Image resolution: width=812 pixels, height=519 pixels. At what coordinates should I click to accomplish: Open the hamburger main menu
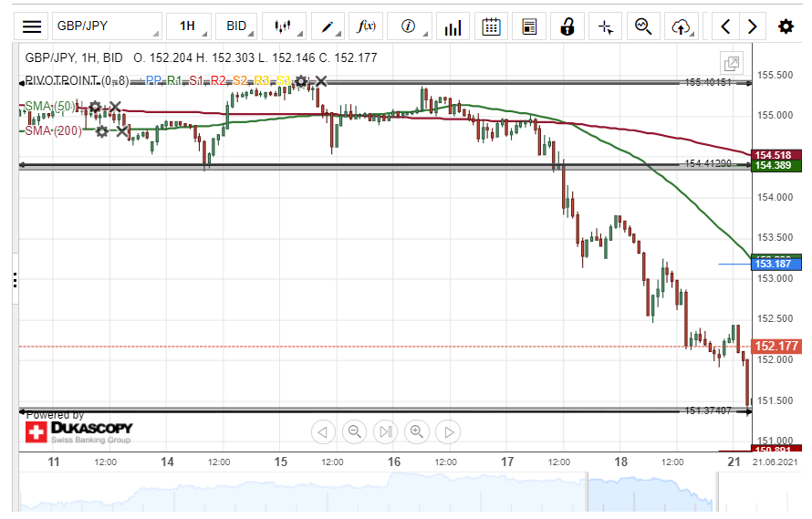(x=32, y=26)
